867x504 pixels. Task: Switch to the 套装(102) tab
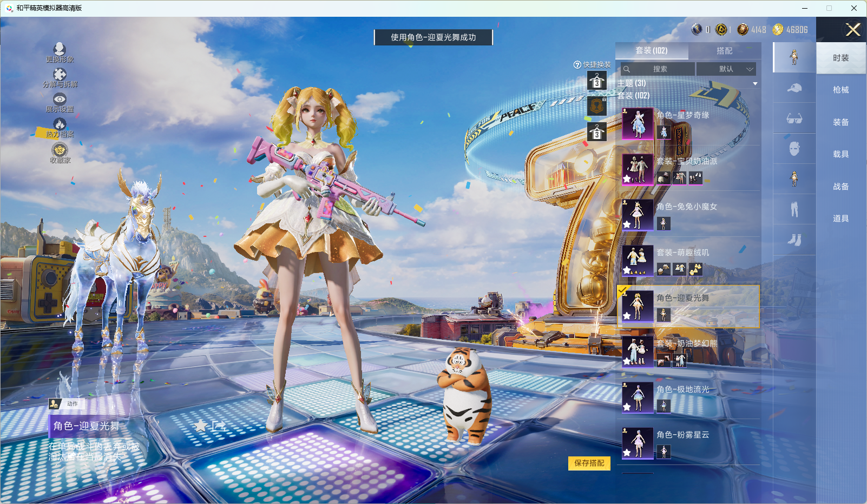[652, 51]
